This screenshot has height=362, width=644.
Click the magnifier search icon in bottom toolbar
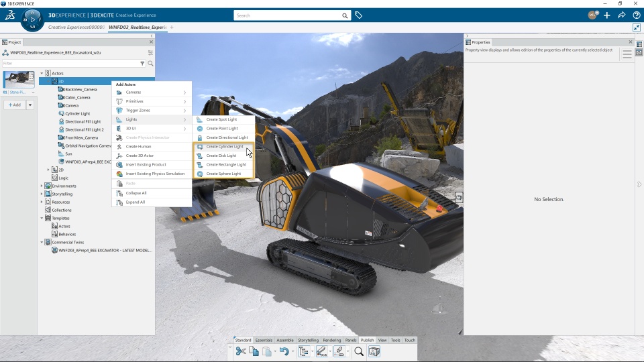(359, 351)
